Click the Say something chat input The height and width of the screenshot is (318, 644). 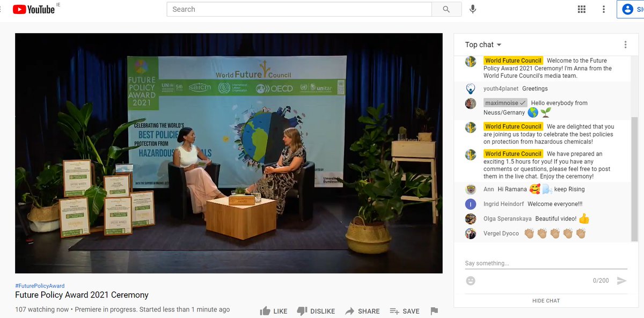pyautogui.click(x=546, y=263)
